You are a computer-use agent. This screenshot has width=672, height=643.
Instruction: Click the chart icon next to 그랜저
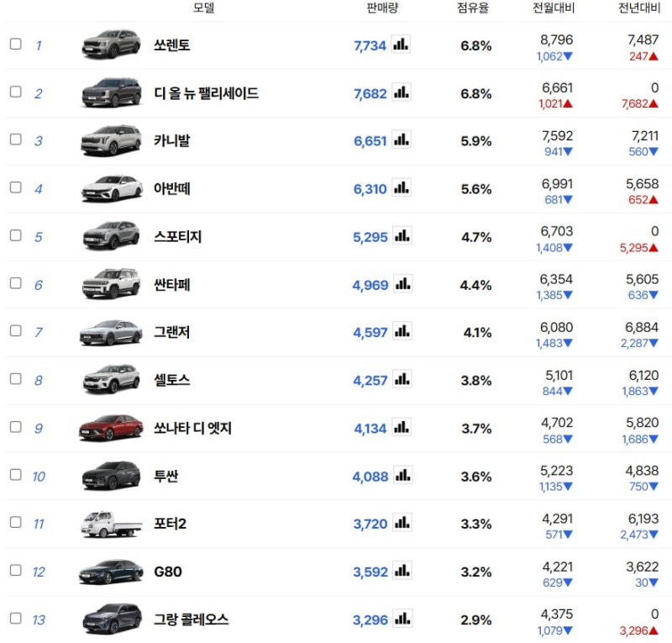[402, 332]
